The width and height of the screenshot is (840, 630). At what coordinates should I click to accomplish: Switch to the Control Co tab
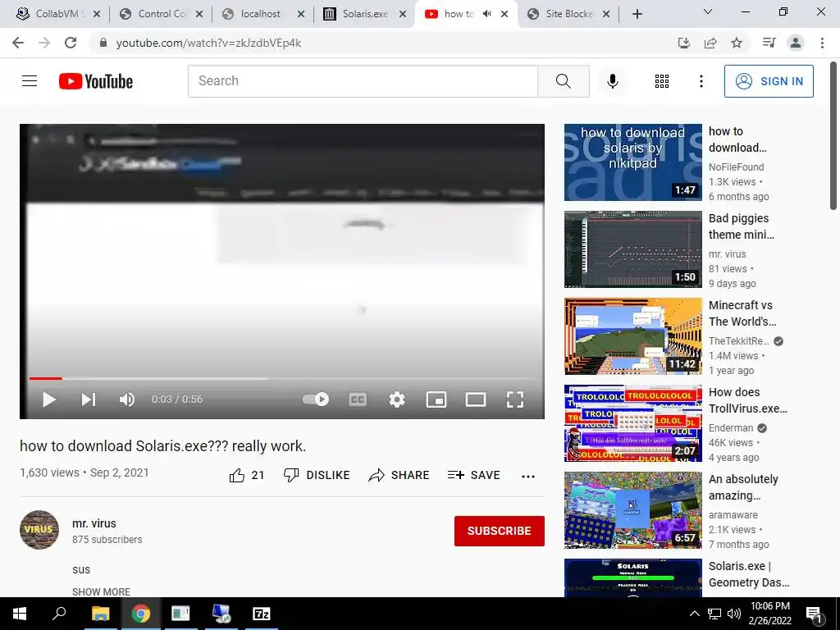point(161,14)
